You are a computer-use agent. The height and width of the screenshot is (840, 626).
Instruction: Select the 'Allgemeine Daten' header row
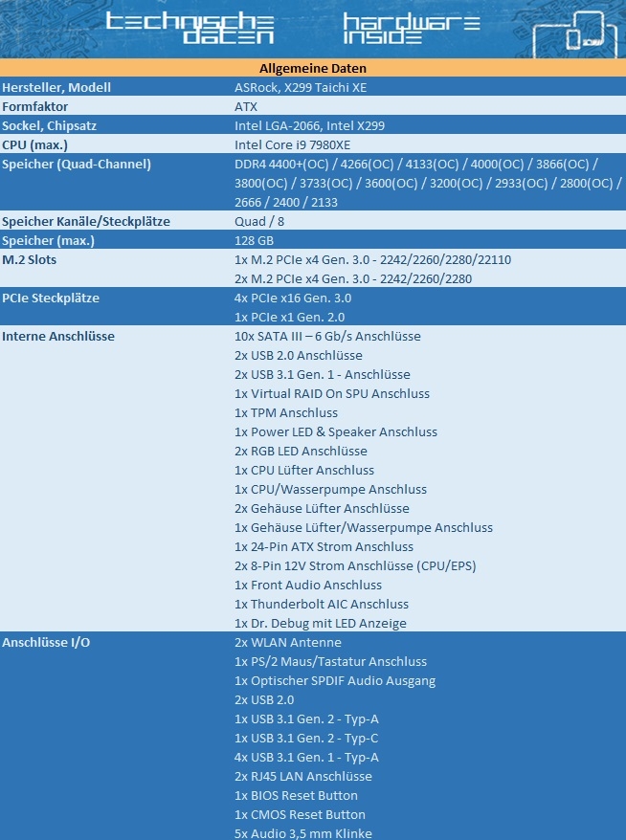[x=313, y=68]
